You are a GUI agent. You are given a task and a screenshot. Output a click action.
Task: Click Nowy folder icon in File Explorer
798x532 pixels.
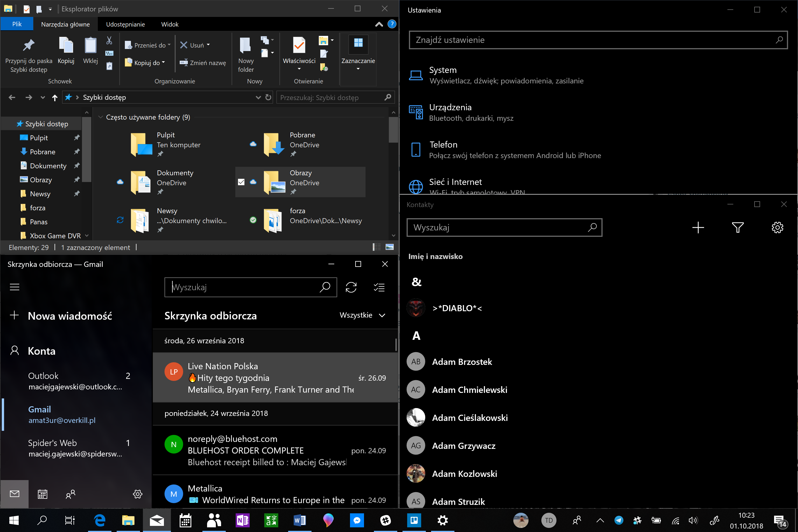point(245,45)
